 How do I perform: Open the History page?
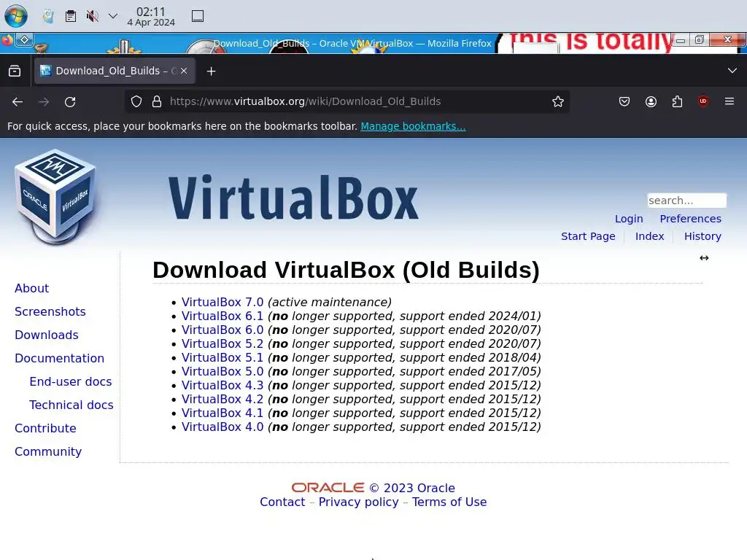(703, 236)
